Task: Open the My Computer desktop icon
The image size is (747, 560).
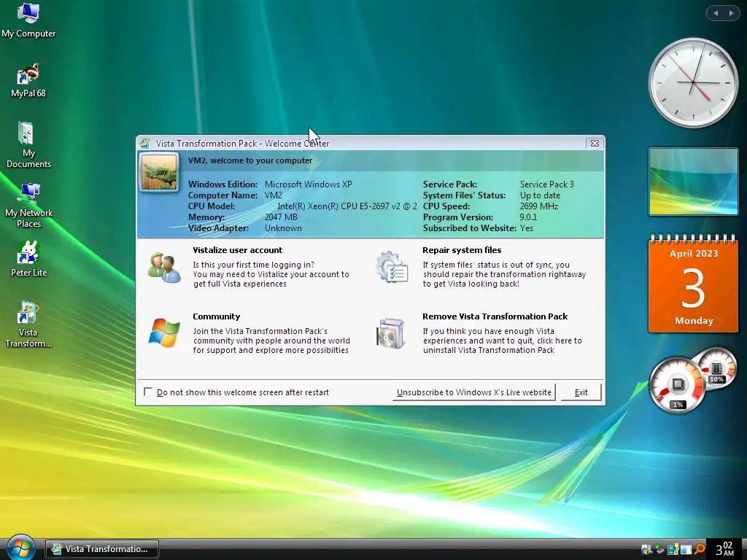Action: click(x=28, y=20)
